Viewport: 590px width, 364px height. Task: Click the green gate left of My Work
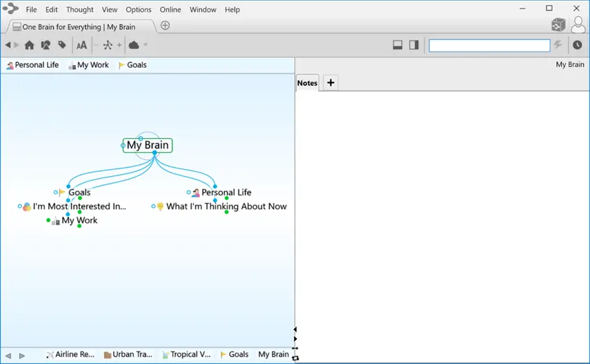tap(48, 220)
